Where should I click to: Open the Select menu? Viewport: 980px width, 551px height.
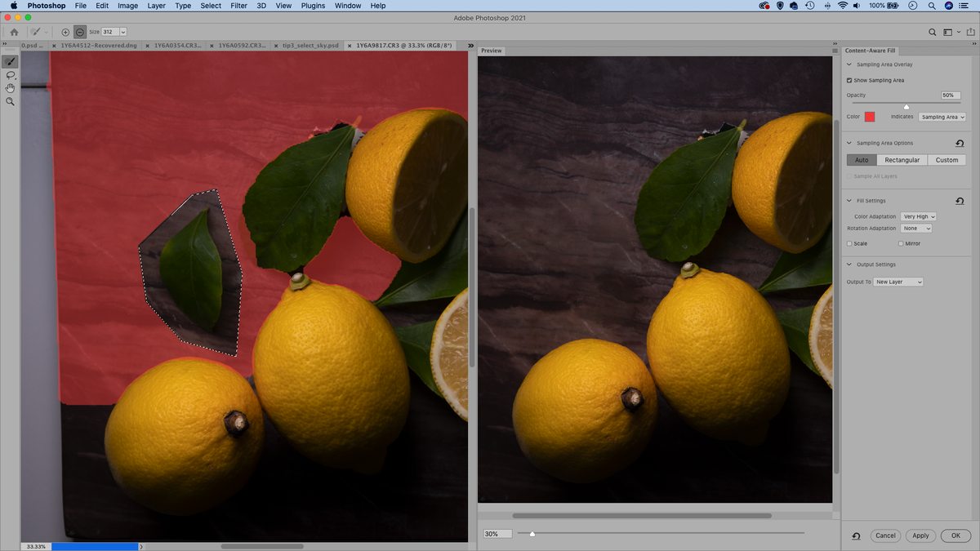pos(210,6)
